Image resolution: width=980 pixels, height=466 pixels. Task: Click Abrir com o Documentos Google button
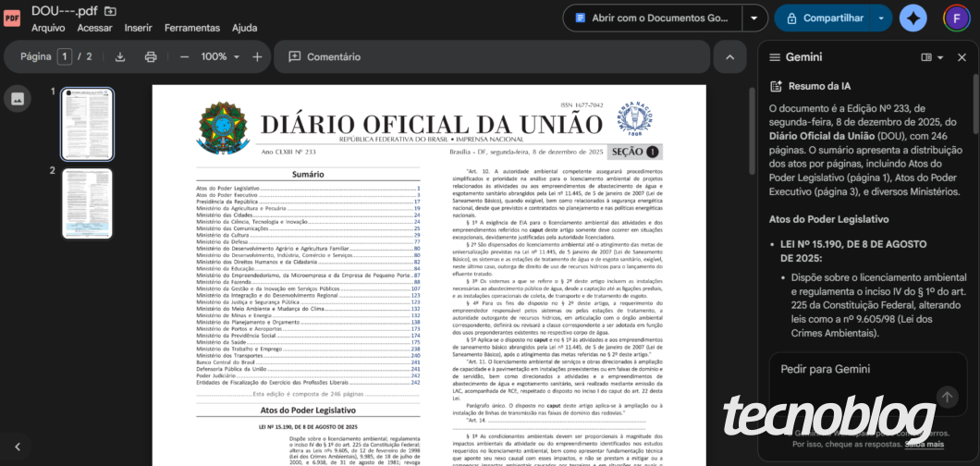(x=653, y=18)
